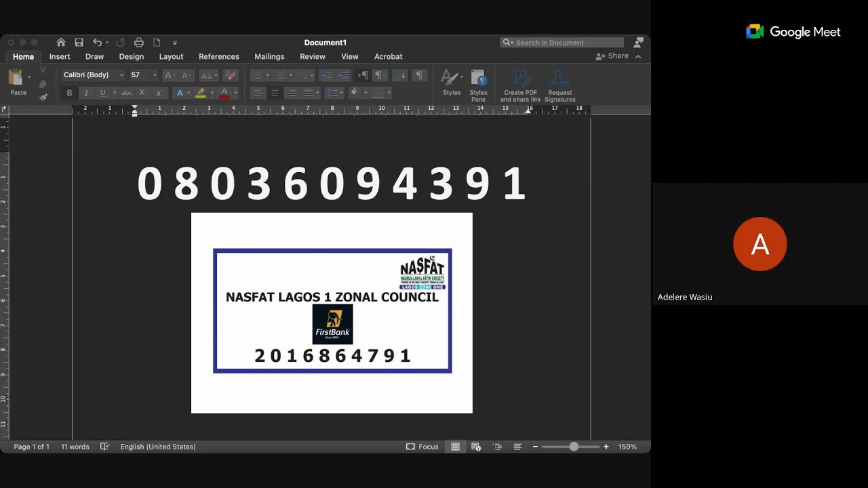Toggle Underline formatting
Viewport: 868px width, 488px height.
pos(102,93)
